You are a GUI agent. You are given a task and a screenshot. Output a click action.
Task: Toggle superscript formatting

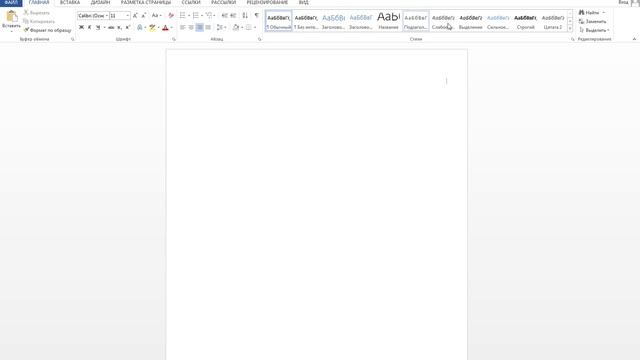pyautogui.click(x=128, y=27)
